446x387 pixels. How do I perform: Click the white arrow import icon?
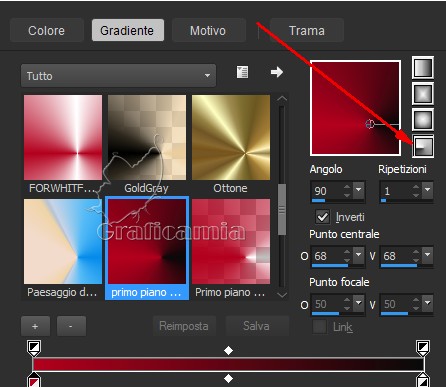pyautogui.click(x=277, y=72)
